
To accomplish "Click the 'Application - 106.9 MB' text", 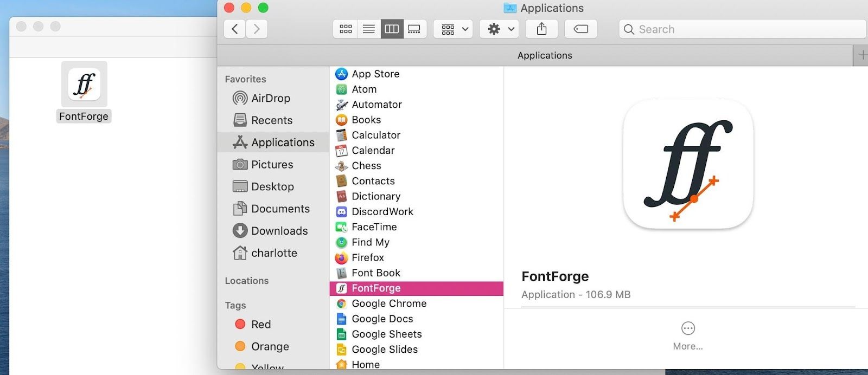I will [x=576, y=294].
